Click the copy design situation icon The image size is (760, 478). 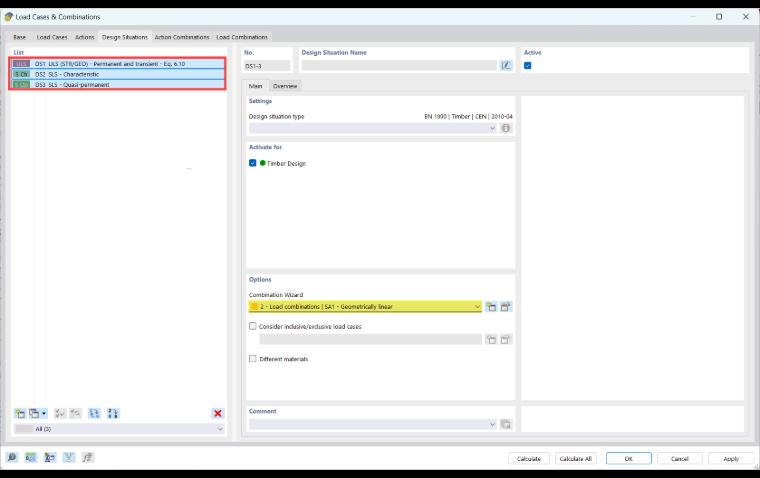click(x=34, y=414)
